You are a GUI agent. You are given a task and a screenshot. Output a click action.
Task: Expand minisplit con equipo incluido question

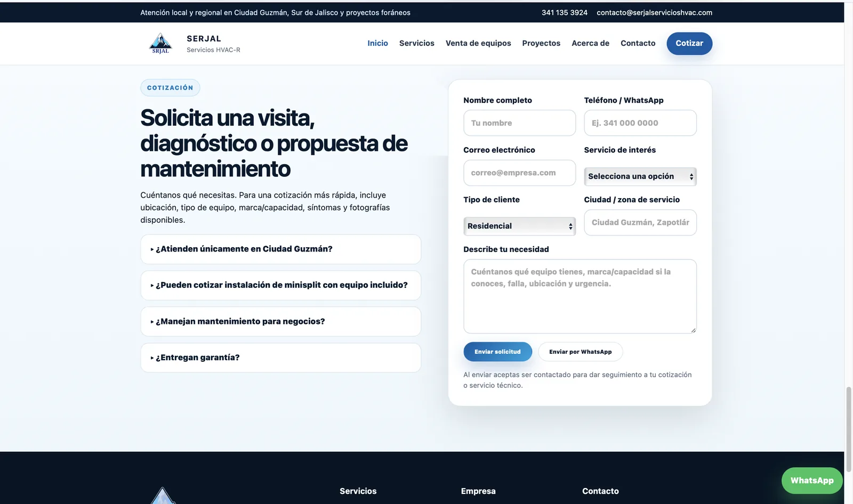click(x=280, y=285)
